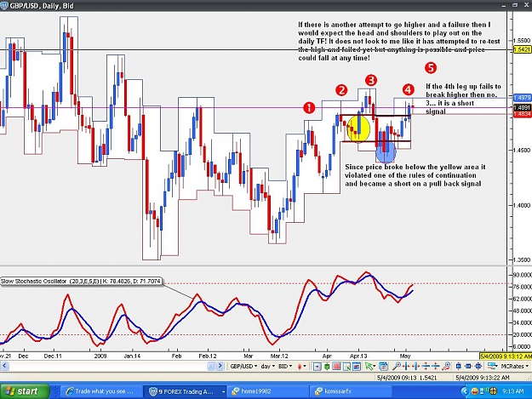Expand the FOREX Trading taskbar group arrow
This screenshot has width=532, height=399.
[223, 391]
